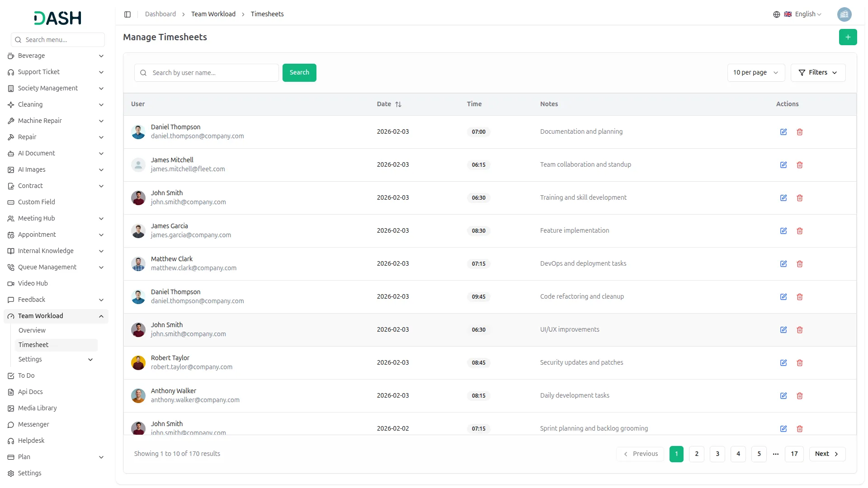Viewport: 868px width, 488px height.
Task: Edit the Training and skill development entry
Action: pos(783,198)
